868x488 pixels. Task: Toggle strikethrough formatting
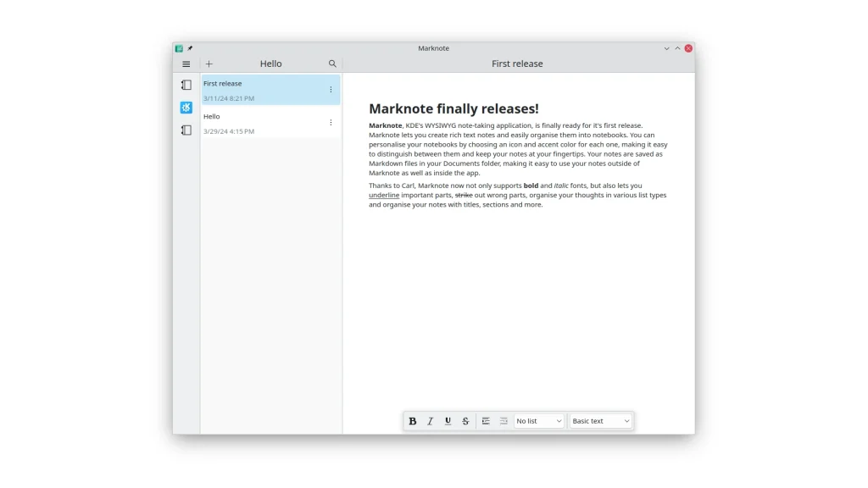(x=465, y=421)
